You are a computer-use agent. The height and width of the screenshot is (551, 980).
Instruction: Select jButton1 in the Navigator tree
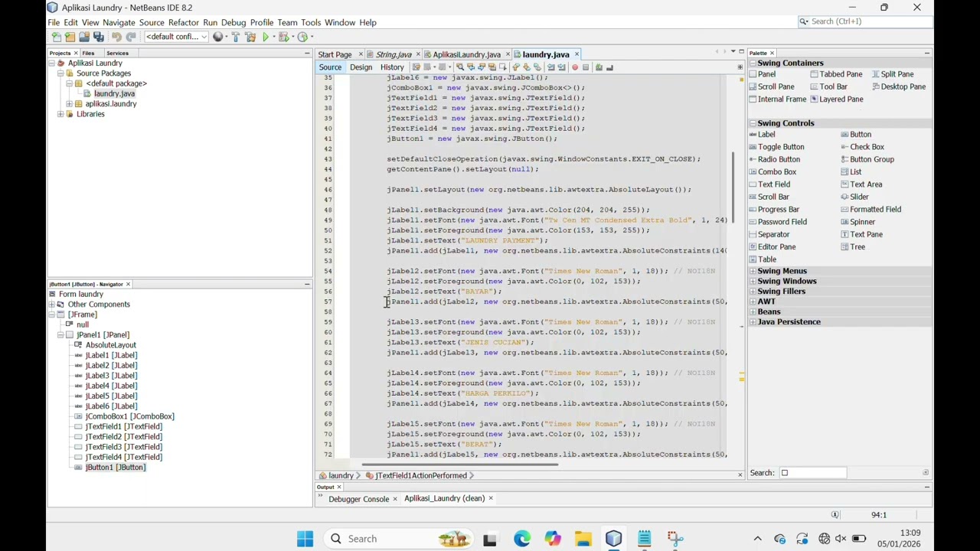[x=115, y=467]
